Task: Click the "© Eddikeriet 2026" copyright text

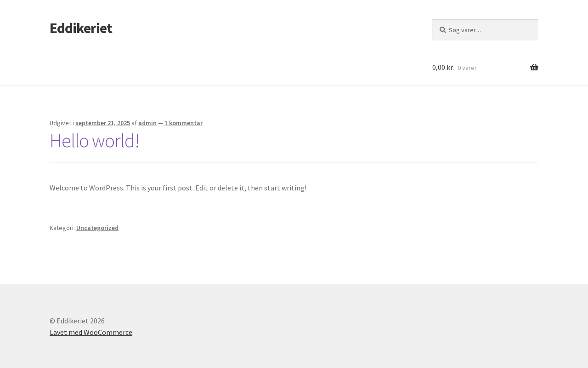Action: point(77,321)
